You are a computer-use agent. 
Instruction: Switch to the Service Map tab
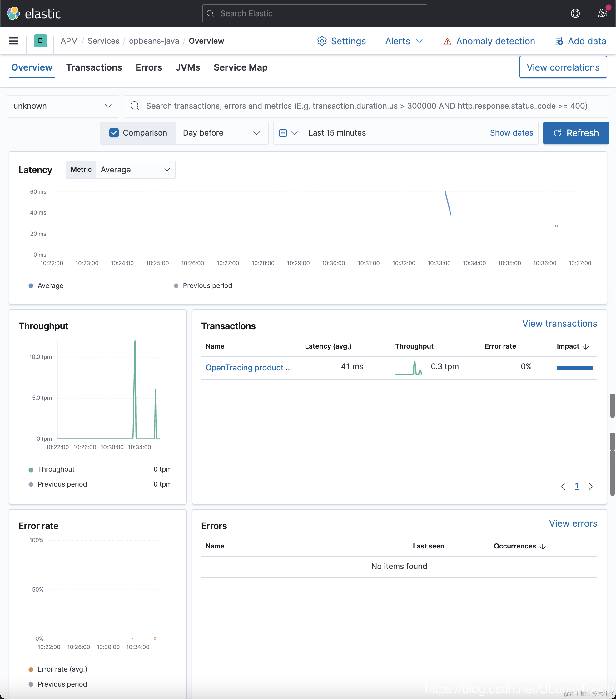[241, 68]
